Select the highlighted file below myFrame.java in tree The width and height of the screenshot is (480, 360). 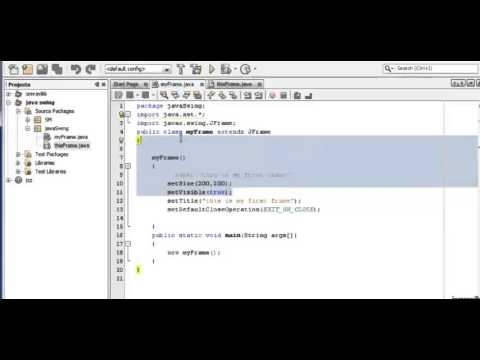point(72,146)
